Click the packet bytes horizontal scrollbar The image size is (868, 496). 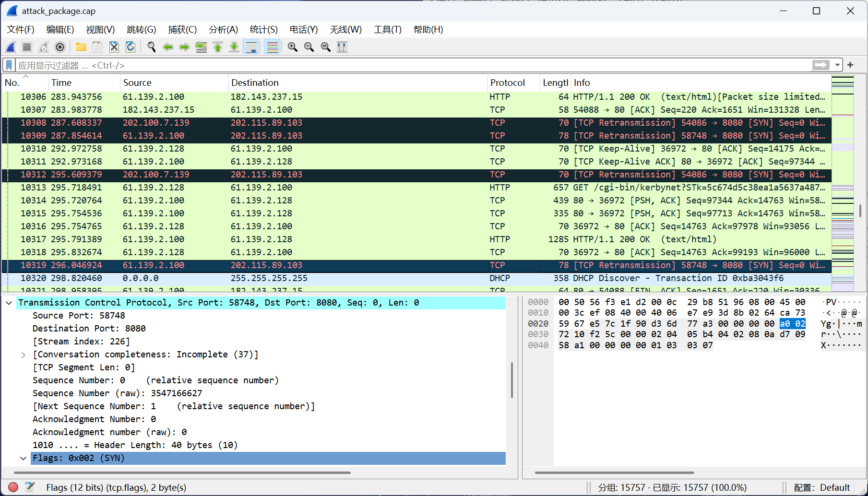614,472
